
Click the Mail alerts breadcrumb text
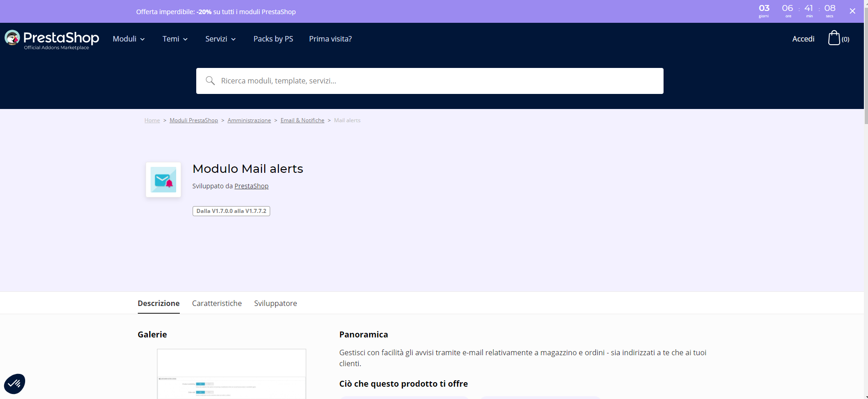pos(347,120)
